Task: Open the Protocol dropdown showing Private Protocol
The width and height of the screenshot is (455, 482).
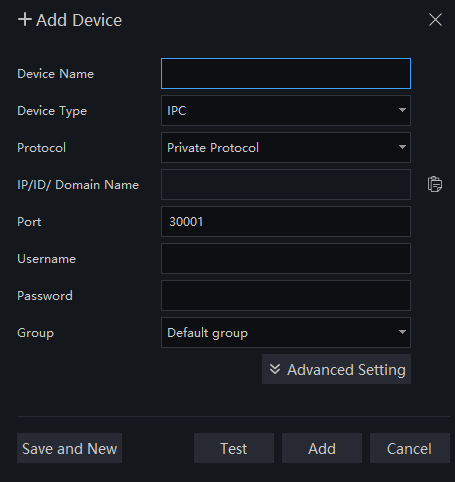Action: (x=286, y=148)
